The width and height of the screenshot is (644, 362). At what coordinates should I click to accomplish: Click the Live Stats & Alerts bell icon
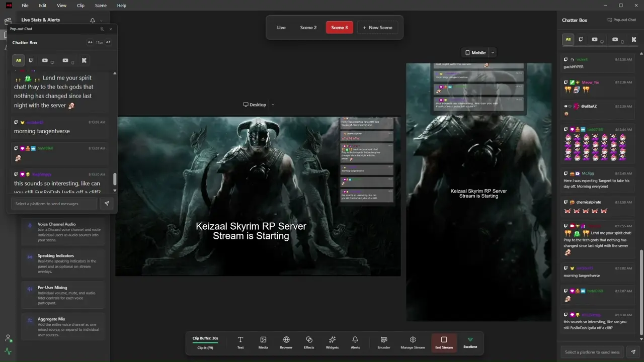coord(93,21)
